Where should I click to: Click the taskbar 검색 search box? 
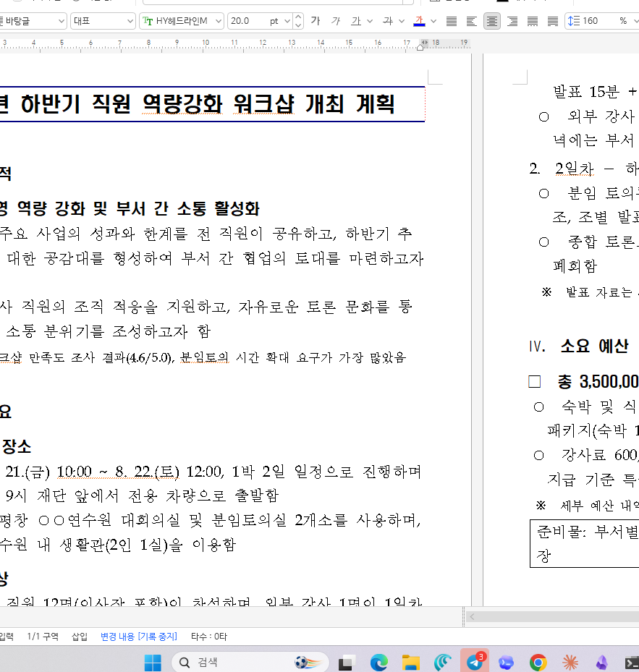point(250,663)
